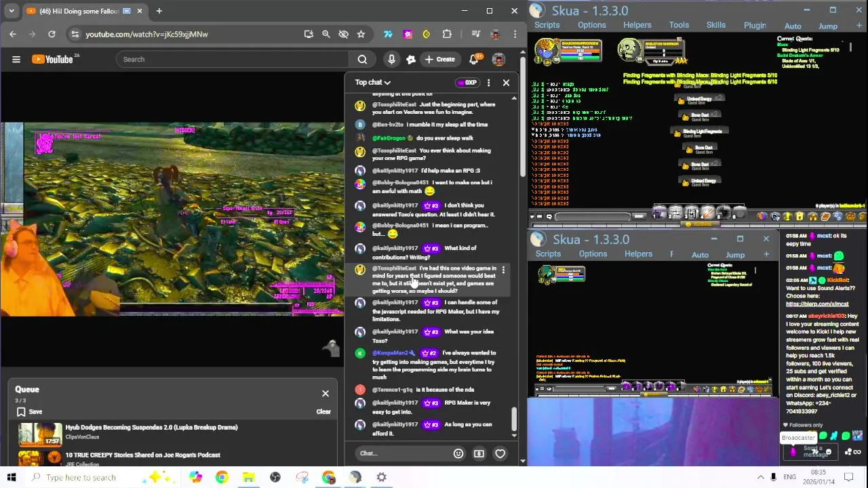The image size is (868, 488).
Task: Click the 0XP badge in chat header
Action: click(467, 83)
